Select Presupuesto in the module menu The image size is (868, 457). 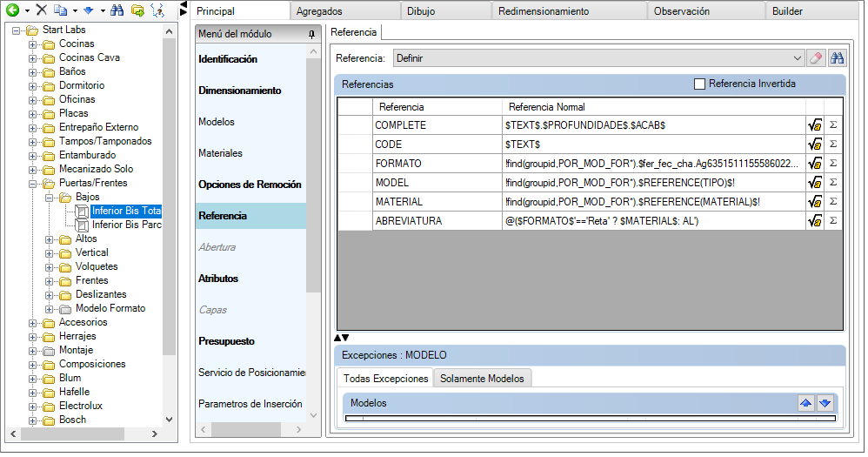[x=226, y=341]
